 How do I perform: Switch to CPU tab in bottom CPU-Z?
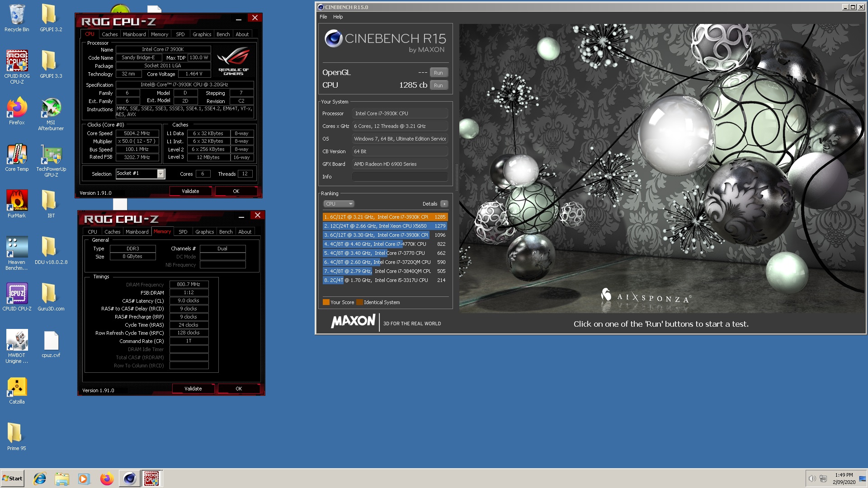coord(92,232)
